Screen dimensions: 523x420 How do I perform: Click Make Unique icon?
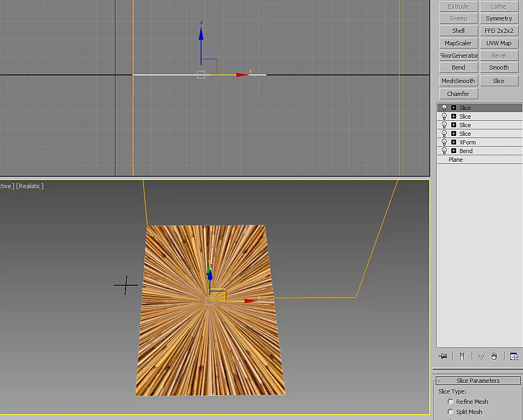[481, 356]
